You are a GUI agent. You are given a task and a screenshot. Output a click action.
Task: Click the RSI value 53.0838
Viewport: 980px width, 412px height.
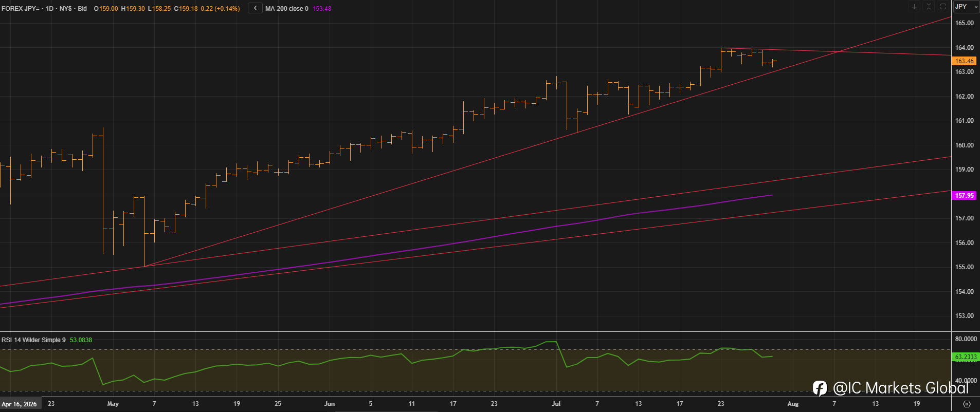[81, 340]
